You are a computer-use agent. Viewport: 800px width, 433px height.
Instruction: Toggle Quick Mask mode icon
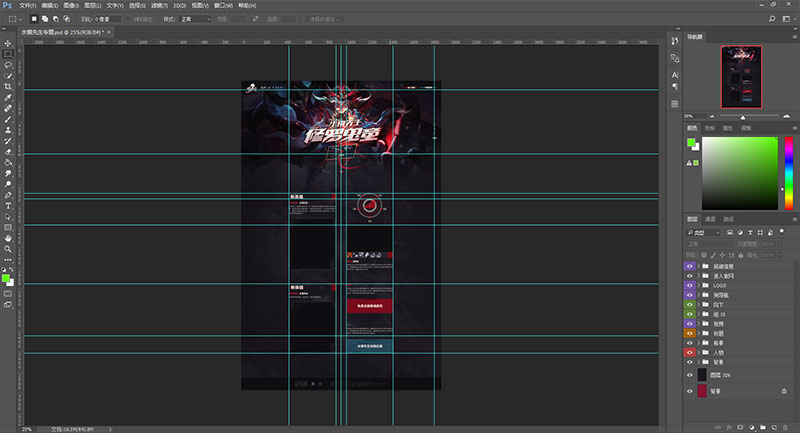point(8,294)
